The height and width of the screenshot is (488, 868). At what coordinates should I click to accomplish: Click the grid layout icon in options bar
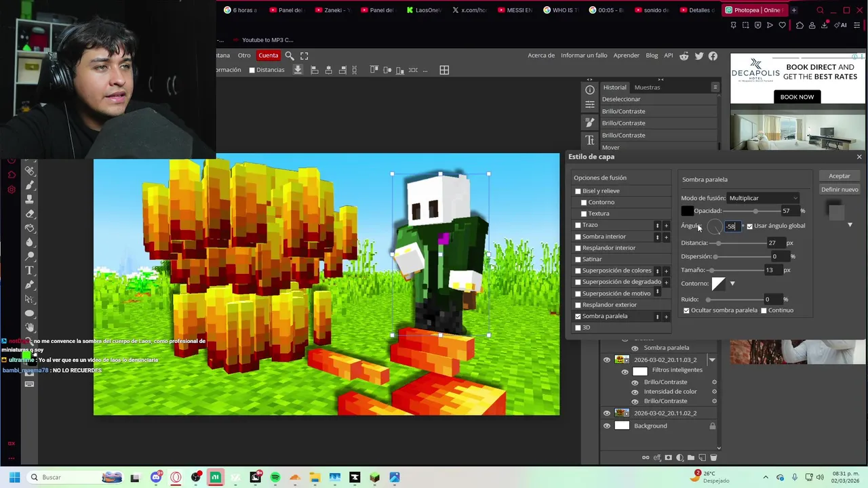pyautogui.click(x=444, y=70)
